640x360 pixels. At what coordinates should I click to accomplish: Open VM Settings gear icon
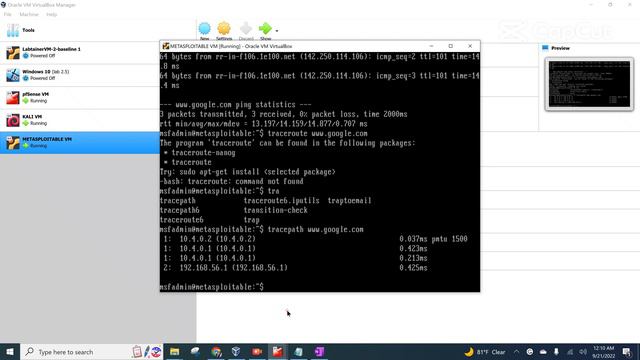224,29
